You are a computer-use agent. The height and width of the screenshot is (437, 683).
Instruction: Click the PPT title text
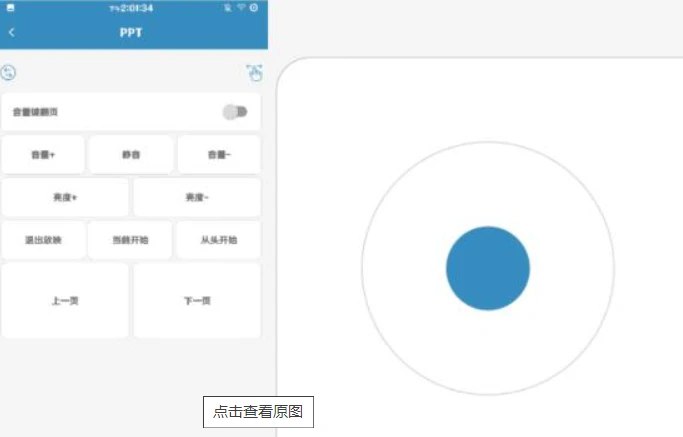[131, 33]
